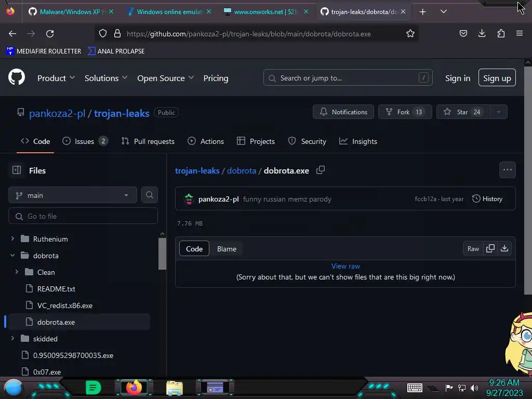This screenshot has height=399, width=532.
Task: Collapse the dobrota folder
Action: [12, 255]
